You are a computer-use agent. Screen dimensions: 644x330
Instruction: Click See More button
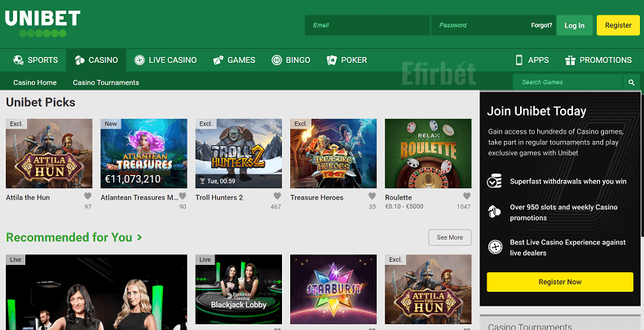[x=449, y=237]
